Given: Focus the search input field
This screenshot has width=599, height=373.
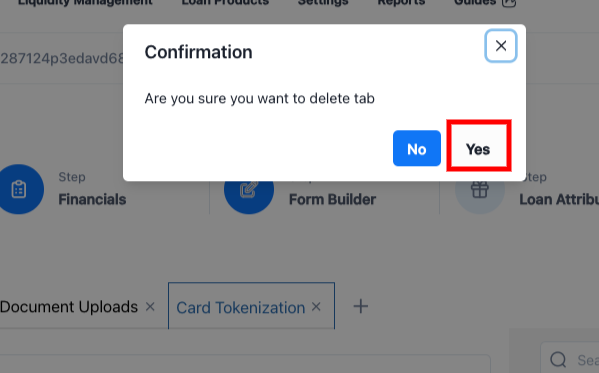Looking at the screenshot, I should click(570, 360).
